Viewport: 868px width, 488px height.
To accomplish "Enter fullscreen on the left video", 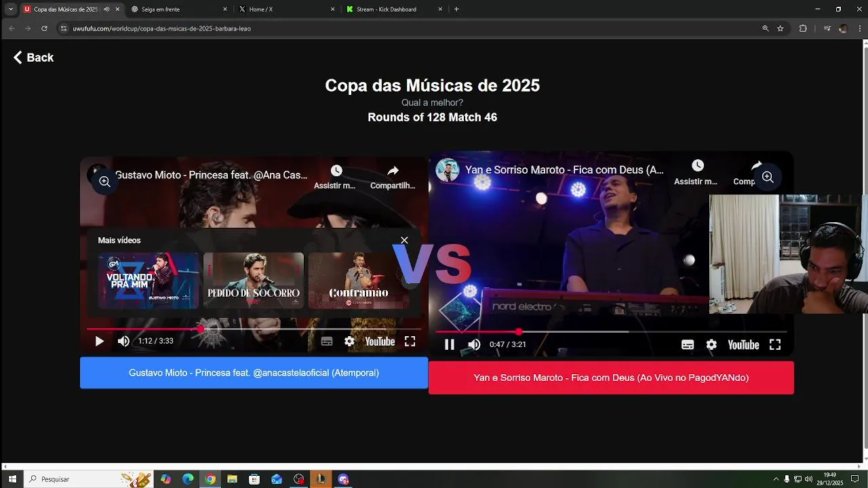I will pos(410,342).
